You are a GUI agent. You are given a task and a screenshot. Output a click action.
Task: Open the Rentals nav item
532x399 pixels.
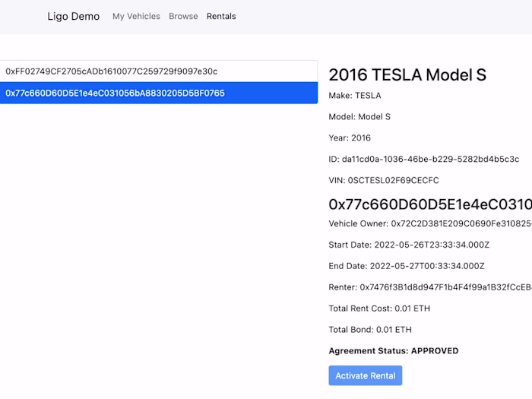click(x=221, y=16)
